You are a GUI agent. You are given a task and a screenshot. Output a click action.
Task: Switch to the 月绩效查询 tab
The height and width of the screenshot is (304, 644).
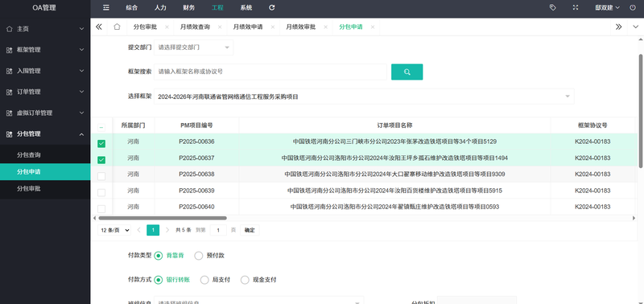pos(195,27)
